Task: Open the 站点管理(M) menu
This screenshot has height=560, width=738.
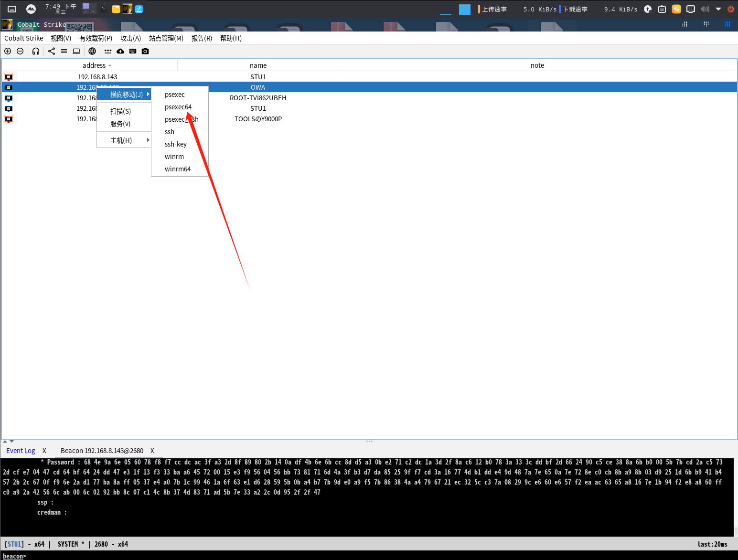Action: tap(166, 38)
